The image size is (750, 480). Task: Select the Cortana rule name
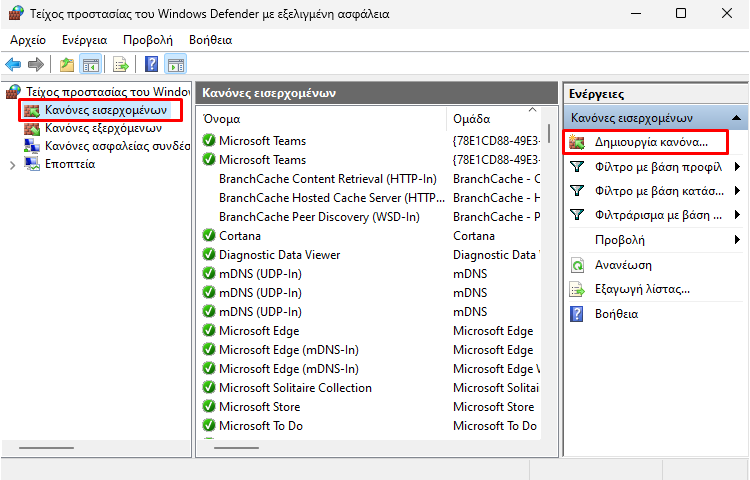pyautogui.click(x=240, y=236)
